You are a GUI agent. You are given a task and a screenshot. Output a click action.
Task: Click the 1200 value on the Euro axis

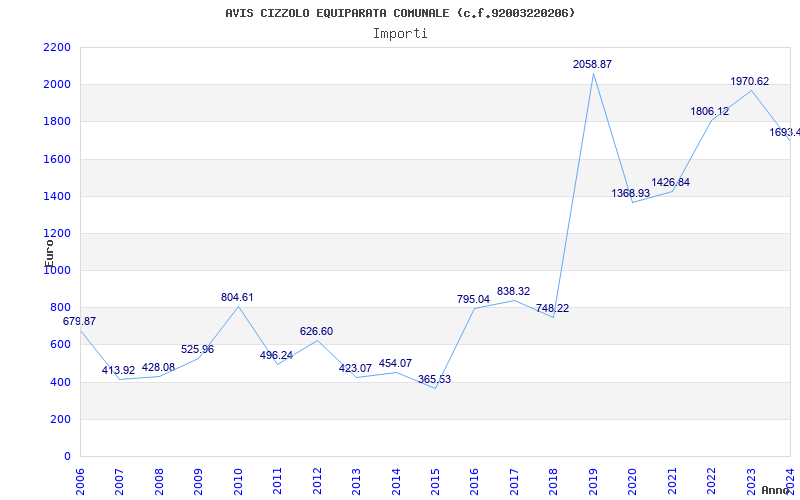pos(57,234)
